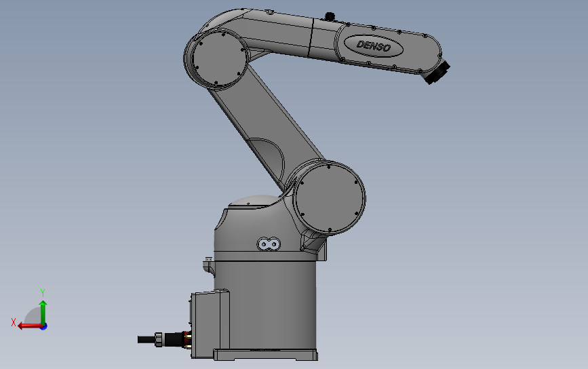588x369 pixels.
Task: Select the round shoulder joint cover
Action: (329, 197)
